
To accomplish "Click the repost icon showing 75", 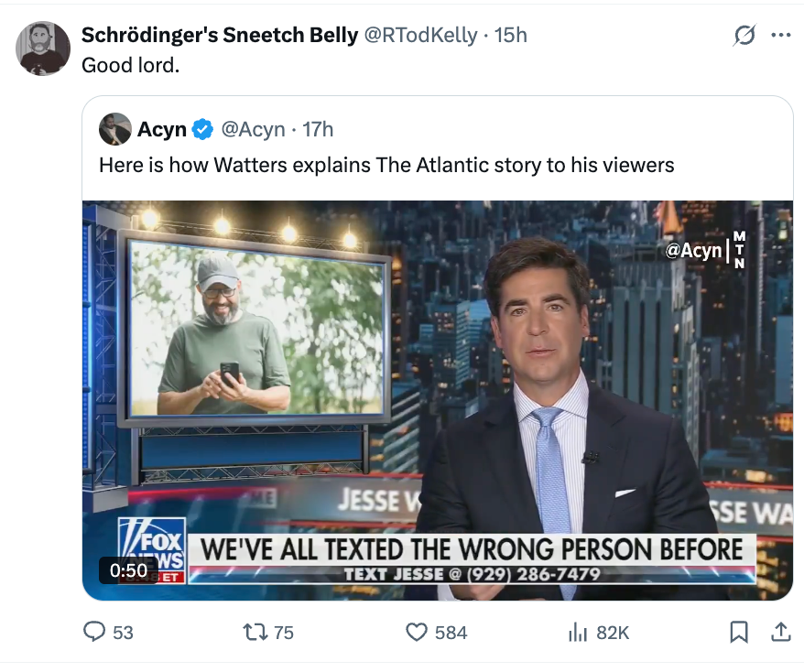I will pos(254,632).
